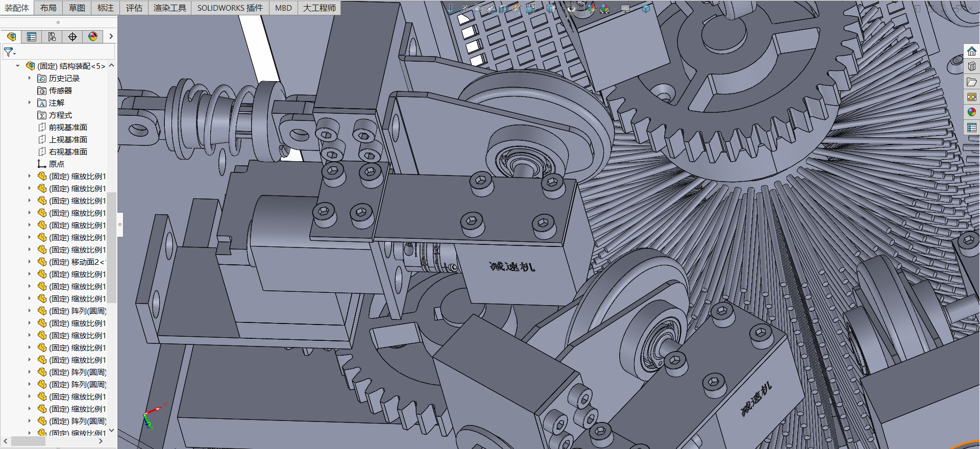This screenshot has height=449, width=980.
Task: Switch to the 装配体 ribbon tab
Action: point(17,8)
